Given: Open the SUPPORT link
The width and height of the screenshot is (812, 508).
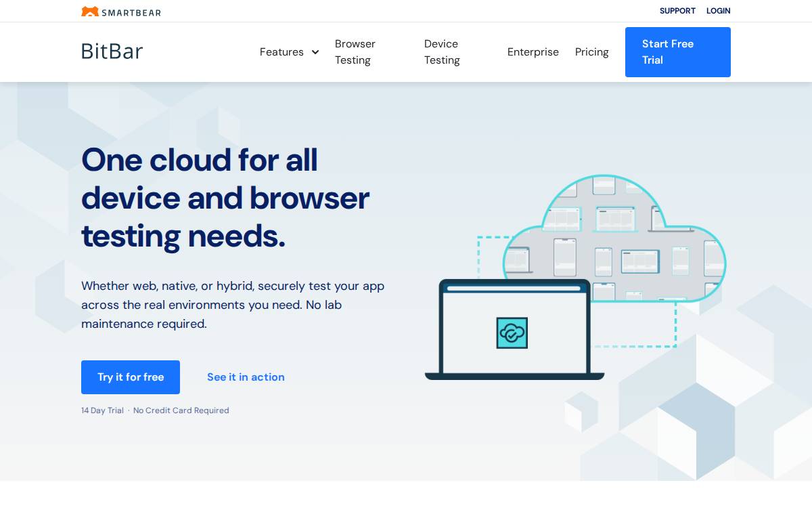Looking at the screenshot, I should tap(677, 11).
